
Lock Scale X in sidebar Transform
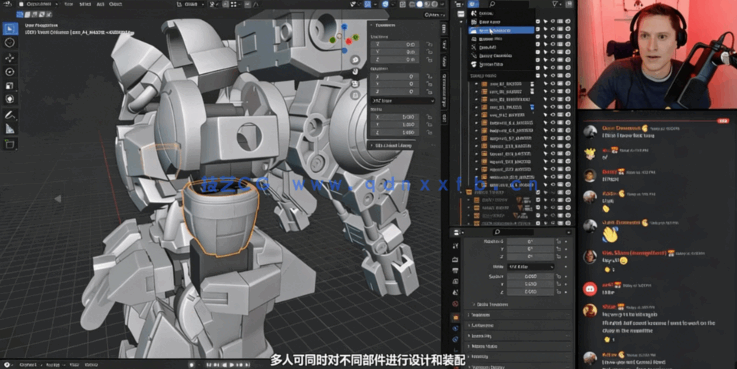tap(429, 117)
